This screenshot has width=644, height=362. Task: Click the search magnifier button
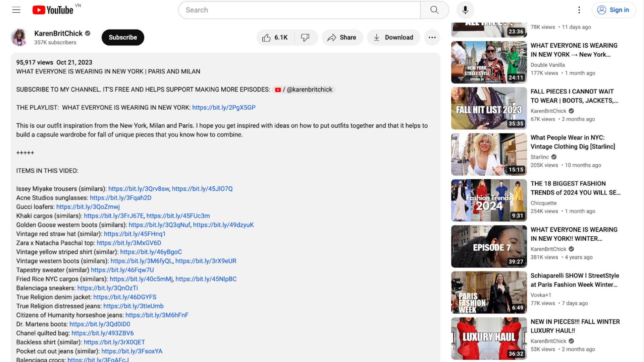pyautogui.click(x=434, y=10)
